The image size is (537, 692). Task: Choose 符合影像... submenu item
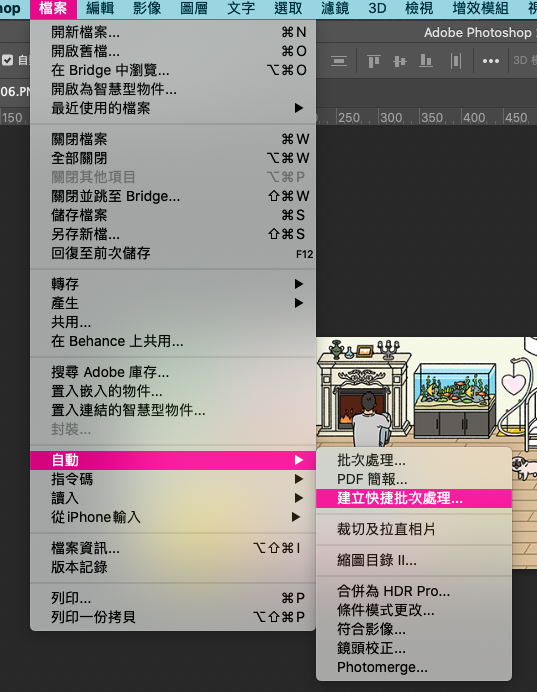pos(414,629)
